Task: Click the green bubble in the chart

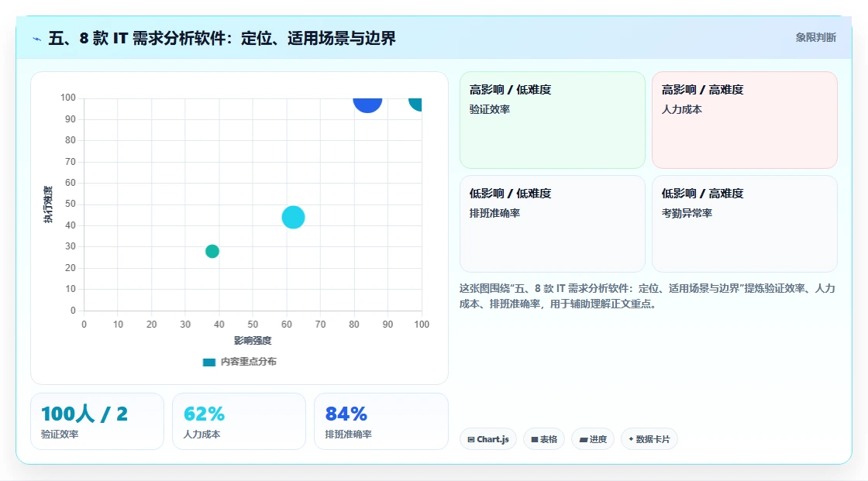Action: click(x=212, y=251)
